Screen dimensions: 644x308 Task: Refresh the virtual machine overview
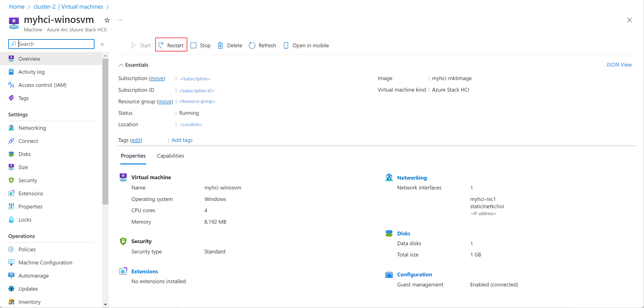click(x=263, y=45)
